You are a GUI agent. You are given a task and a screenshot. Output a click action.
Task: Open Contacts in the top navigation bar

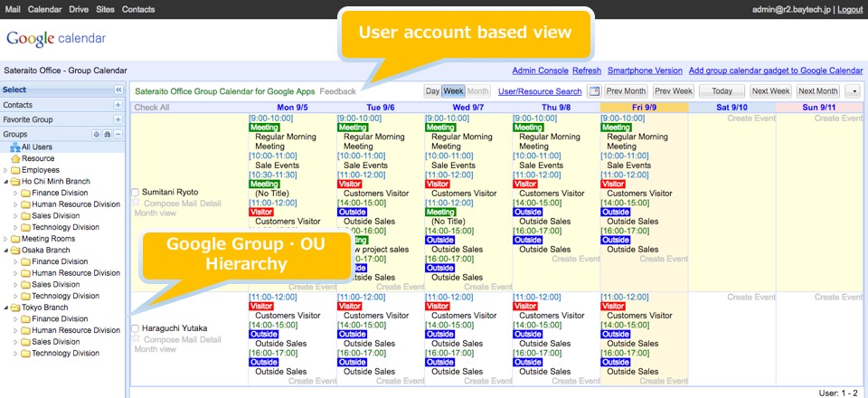[x=138, y=9]
